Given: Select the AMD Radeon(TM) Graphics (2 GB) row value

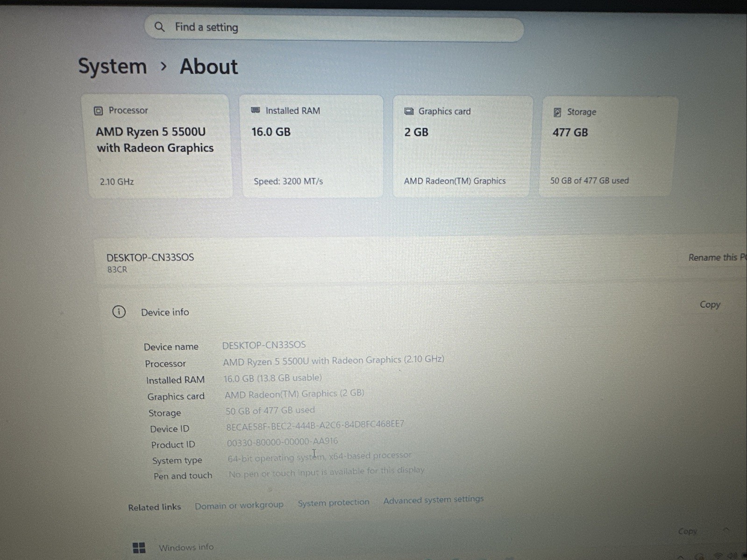Looking at the screenshot, I should coord(294,394).
